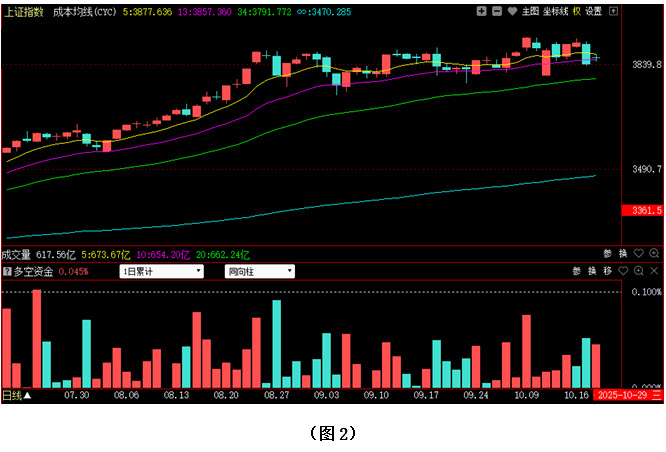
Task: Click the heart icon in 成交量 panel header
Action: pyautogui.click(x=640, y=254)
